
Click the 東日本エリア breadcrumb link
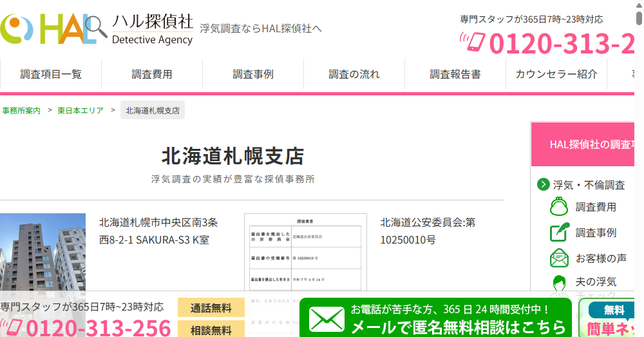coord(80,110)
